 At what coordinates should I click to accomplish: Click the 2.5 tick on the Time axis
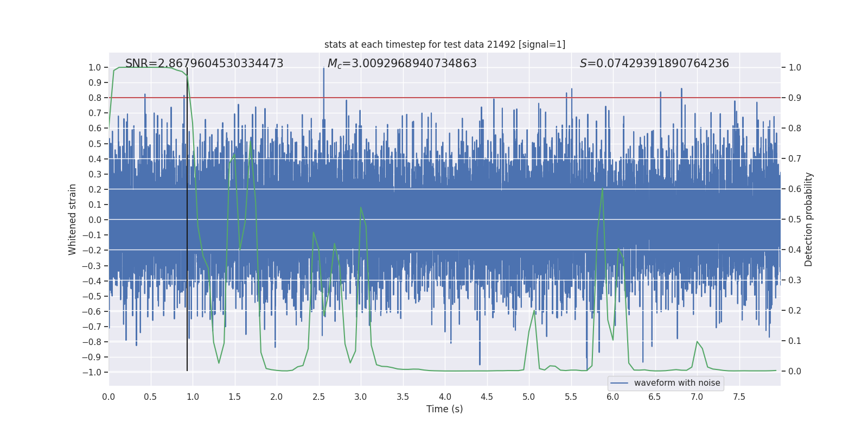(318, 397)
